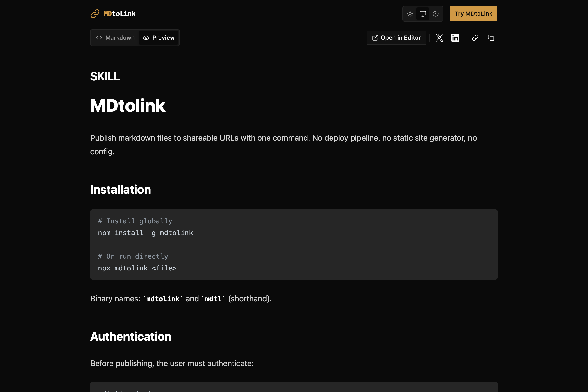The image size is (588, 392).
Task: Copy the page link using the chain icon
Action: point(475,38)
